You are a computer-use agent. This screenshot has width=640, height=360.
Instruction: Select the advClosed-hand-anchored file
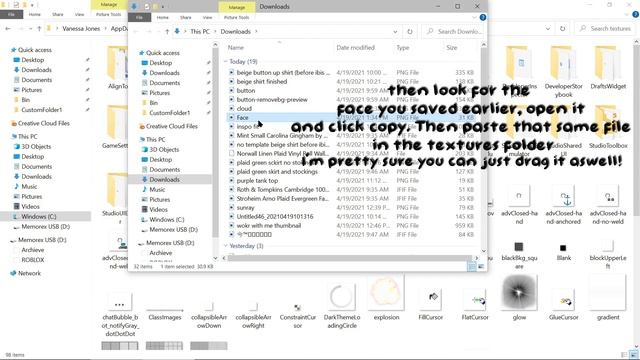point(564,205)
